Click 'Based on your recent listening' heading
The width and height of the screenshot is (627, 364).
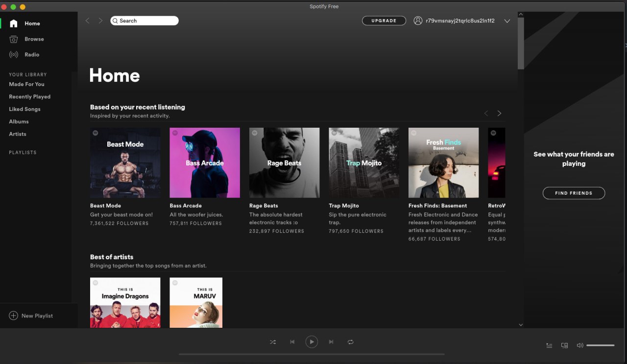[138, 107]
